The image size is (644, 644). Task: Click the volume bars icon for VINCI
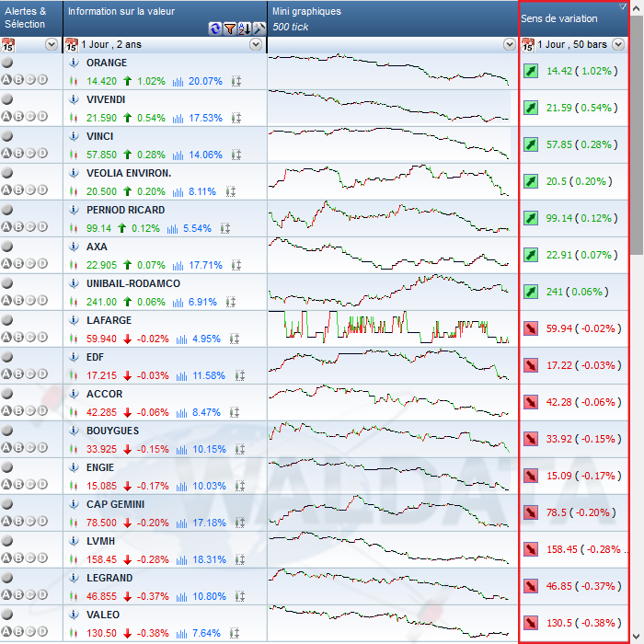coord(178,155)
